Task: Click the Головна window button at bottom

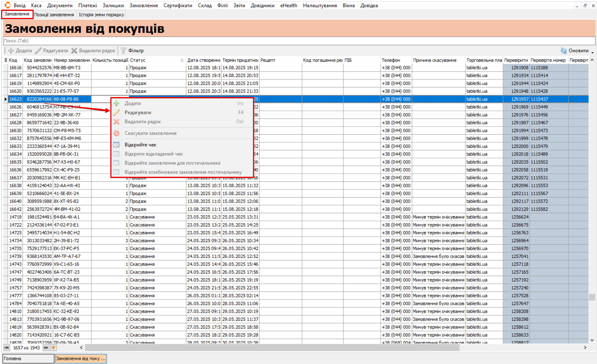Action: tap(28, 358)
